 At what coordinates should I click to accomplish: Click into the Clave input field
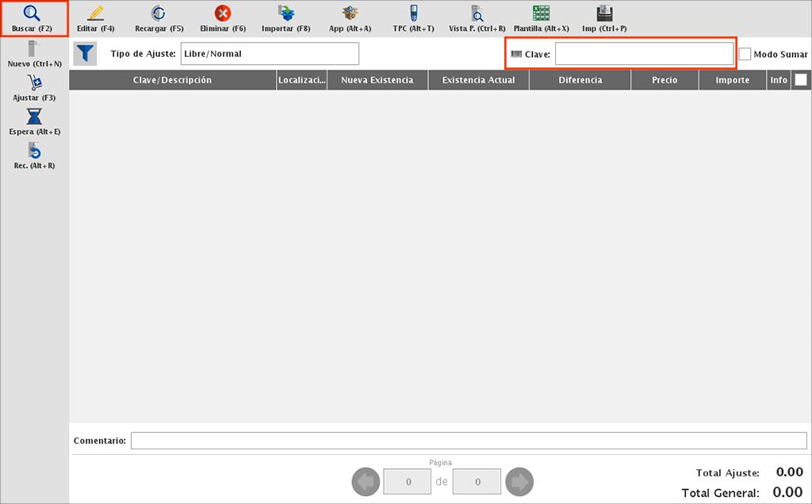click(643, 54)
